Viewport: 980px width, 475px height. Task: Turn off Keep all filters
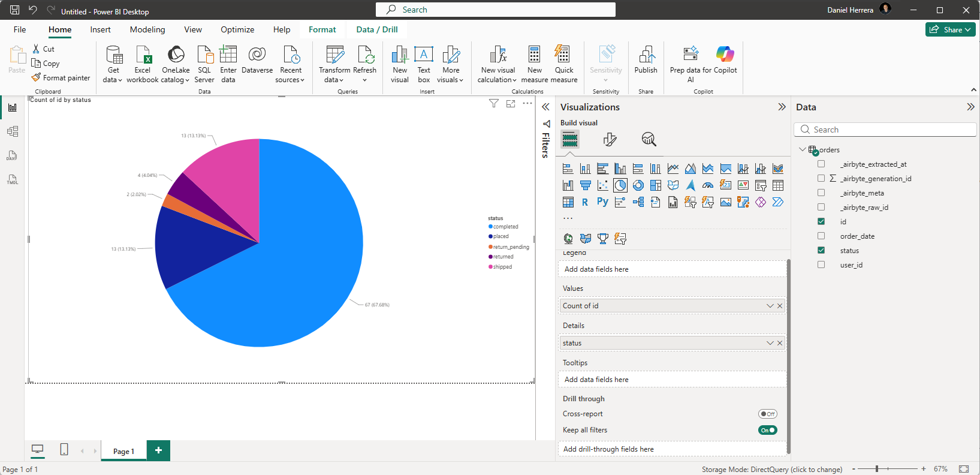768,430
